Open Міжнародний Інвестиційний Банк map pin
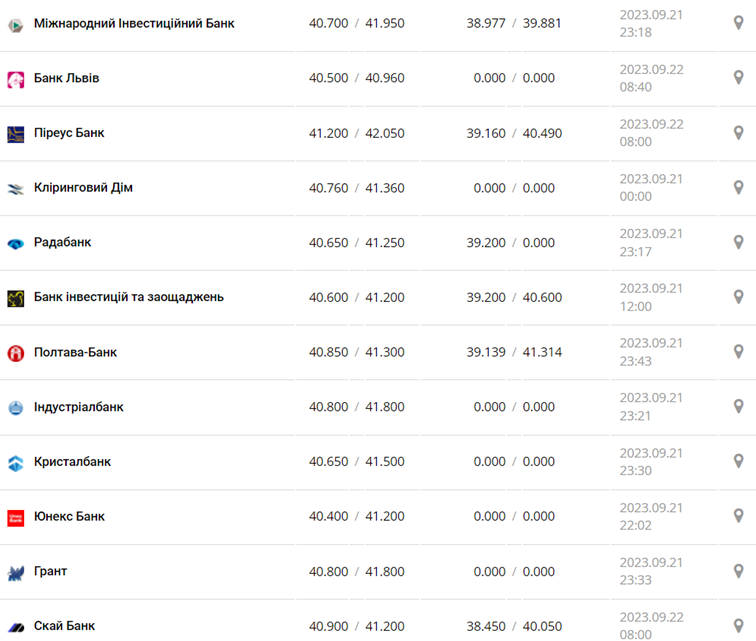Screen dimensions: 756x641 (739, 23)
